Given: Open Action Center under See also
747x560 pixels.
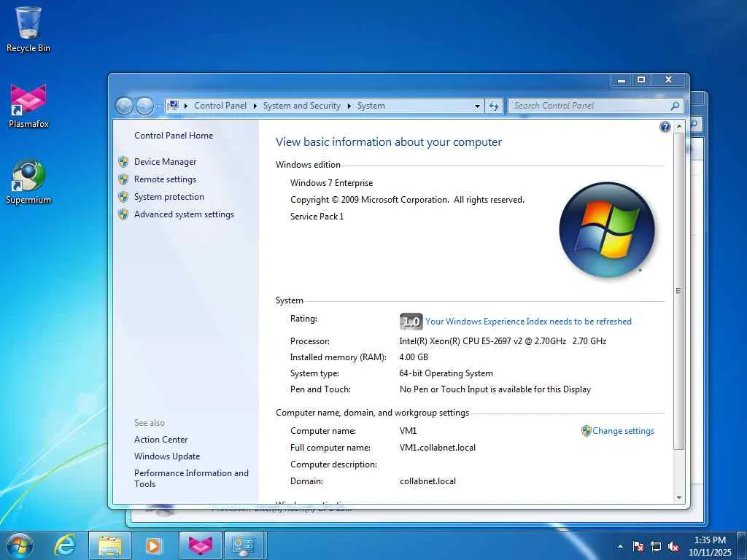Looking at the screenshot, I should click(160, 440).
